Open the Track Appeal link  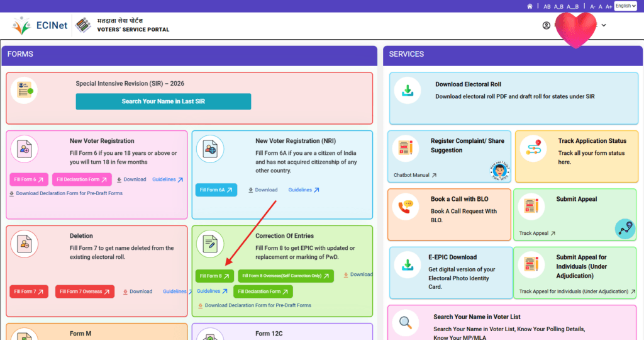tap(537, 234)
